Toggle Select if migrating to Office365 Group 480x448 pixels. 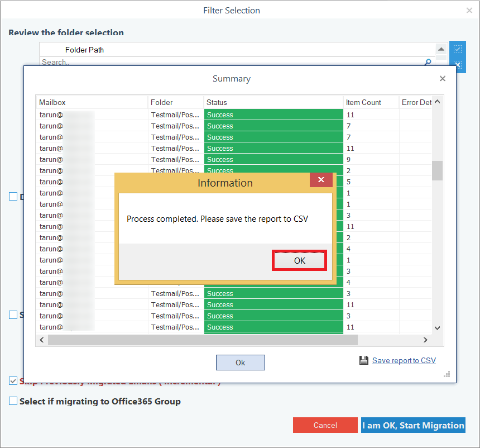point(13,401)
